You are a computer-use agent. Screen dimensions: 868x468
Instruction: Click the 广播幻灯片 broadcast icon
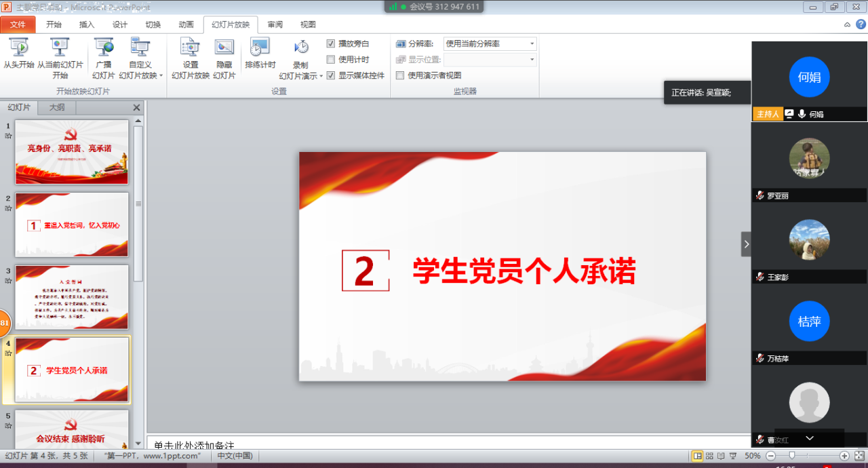point(104,48)
